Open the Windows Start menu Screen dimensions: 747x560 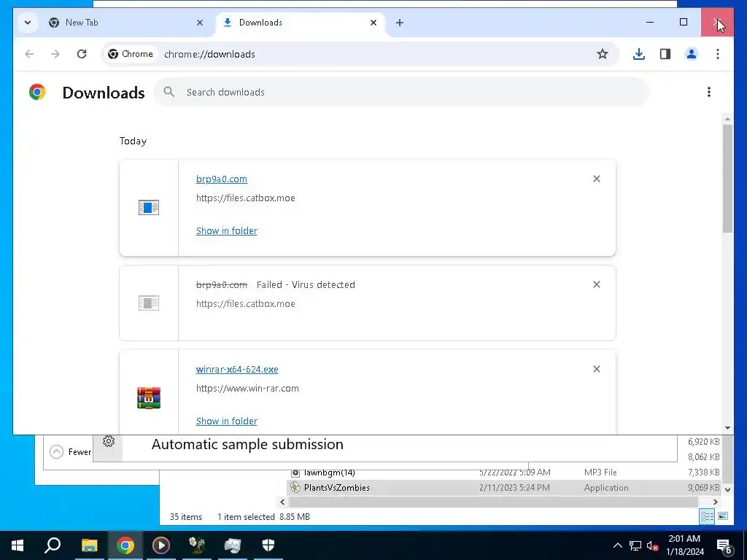coord(18,545)
